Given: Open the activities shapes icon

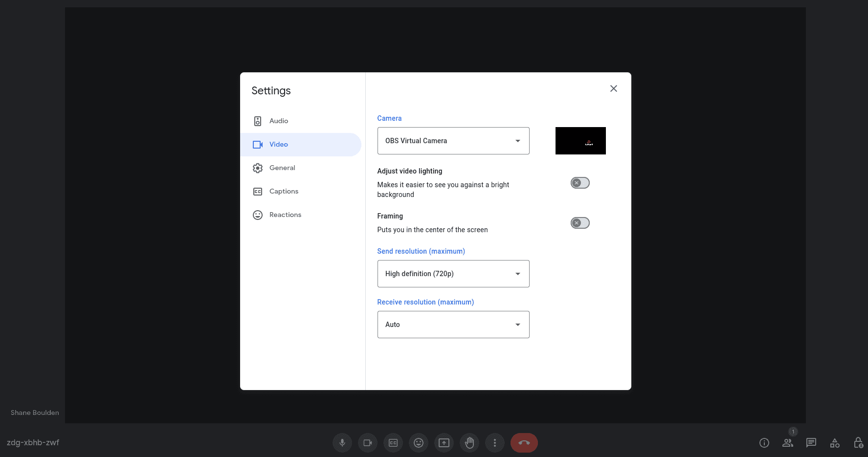Looking at the screenshot, I should [835, 443].
